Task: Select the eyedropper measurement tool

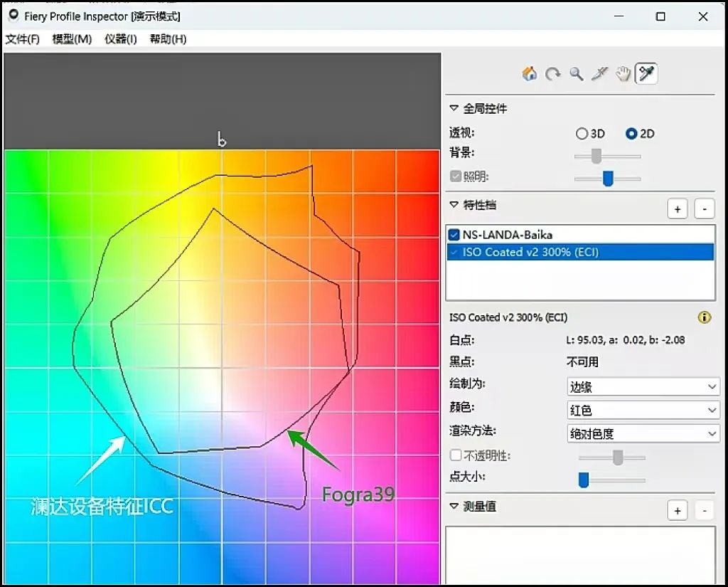Action: [x=646, y=73]
